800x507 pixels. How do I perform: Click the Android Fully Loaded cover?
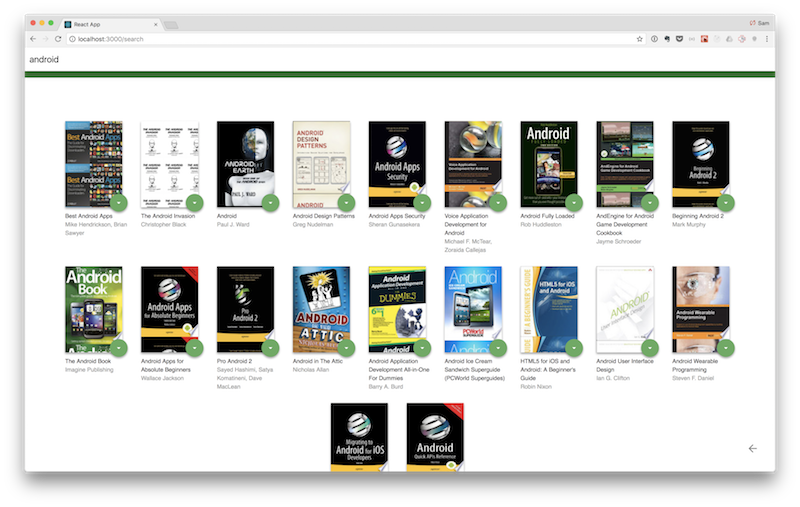pos(549,164)
